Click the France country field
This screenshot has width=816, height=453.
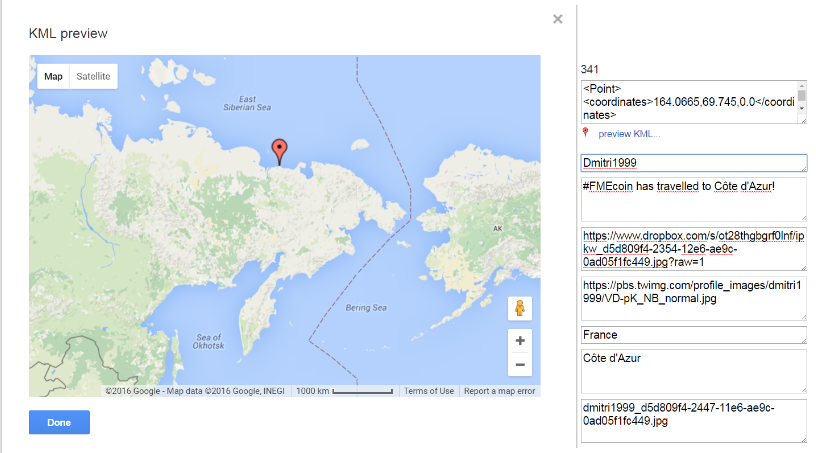(693, 335)
